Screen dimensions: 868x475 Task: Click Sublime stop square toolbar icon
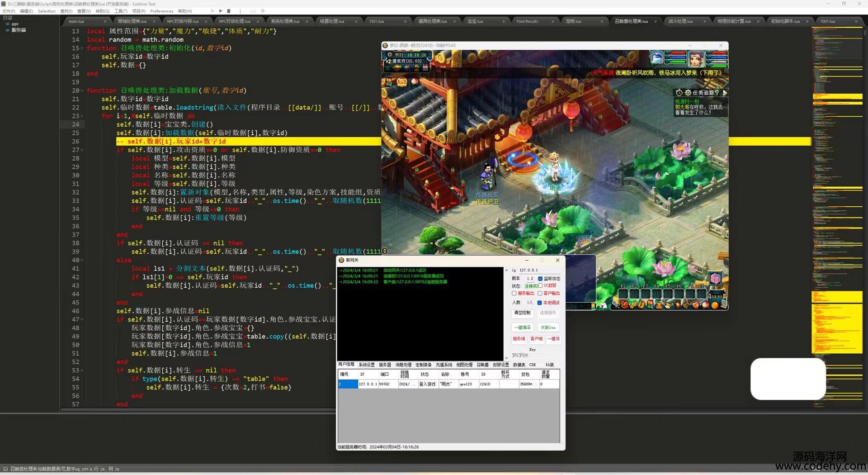point(229,11)
